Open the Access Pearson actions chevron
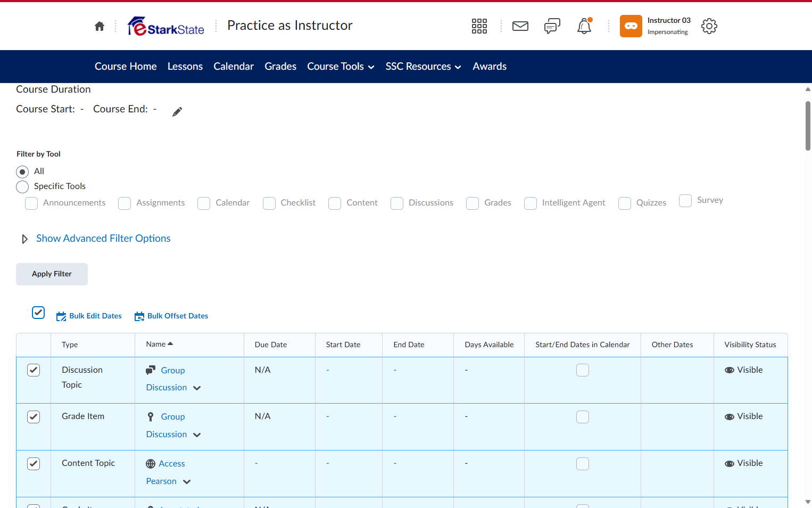812x508 pixels. pyautogui.click(x=187, y=482)
